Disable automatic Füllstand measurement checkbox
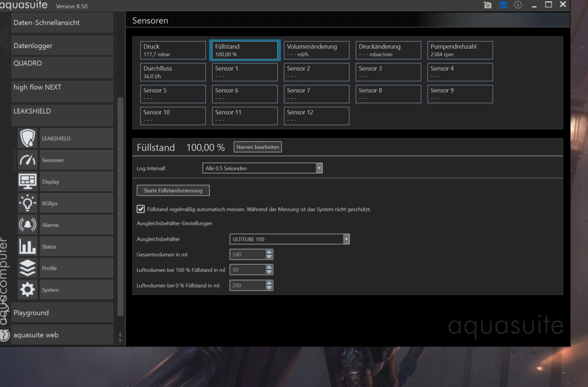The height and width of the screenshot is (387, 588). (141, 209)
